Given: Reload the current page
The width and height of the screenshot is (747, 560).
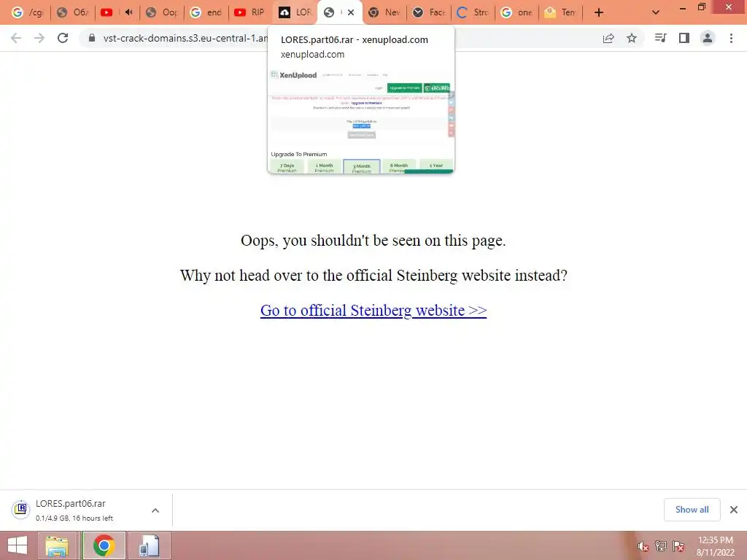Looking at the screenshot, I should (63, 38).
